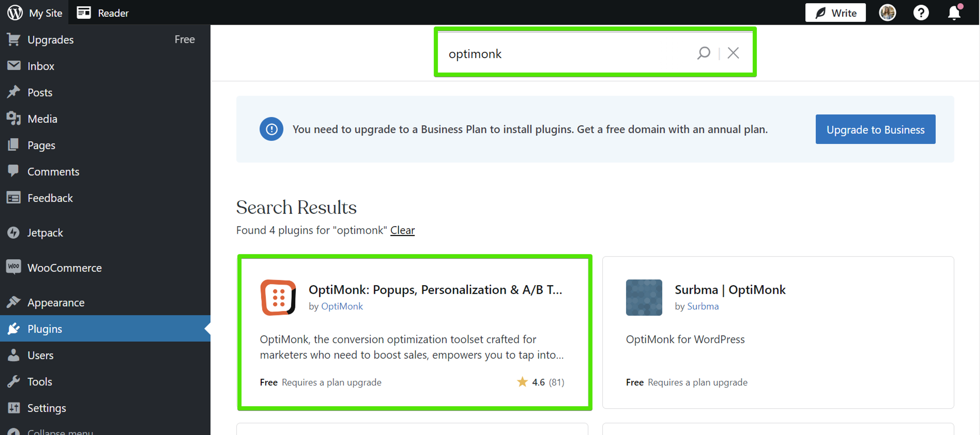Open Tools menu item

[x=105, y=381]
